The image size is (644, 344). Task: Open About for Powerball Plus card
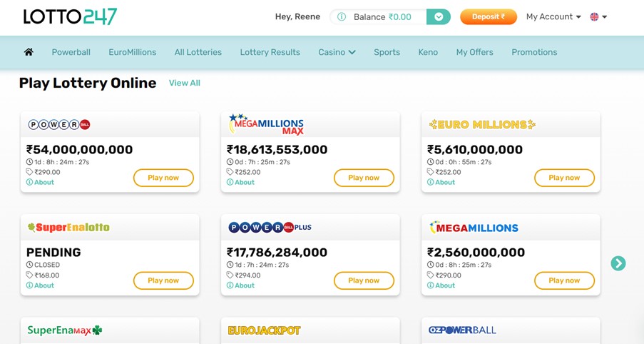pyautogui.click(x=240, y=285)
